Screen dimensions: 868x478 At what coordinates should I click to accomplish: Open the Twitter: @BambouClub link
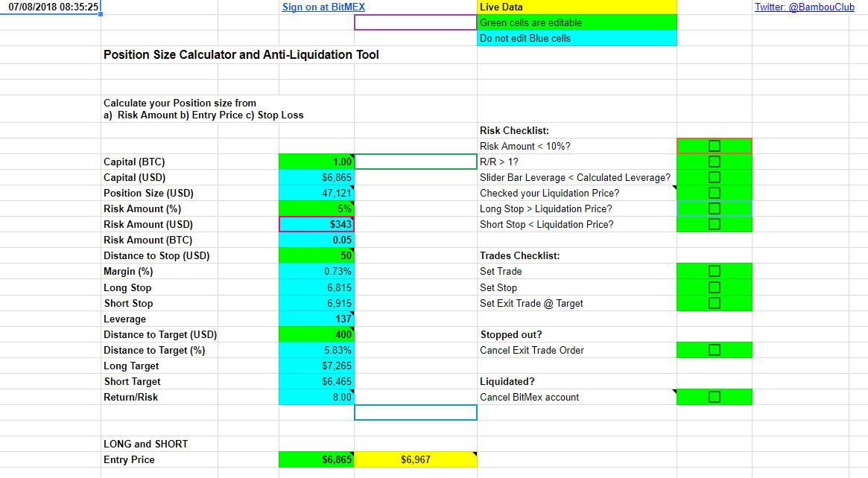point(805,7)
